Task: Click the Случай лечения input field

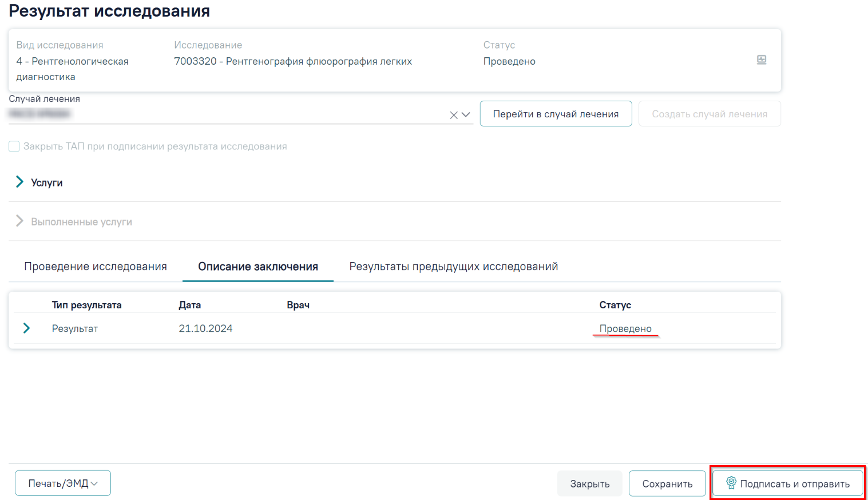Action: pyautogui.click(x=229, y=114)
